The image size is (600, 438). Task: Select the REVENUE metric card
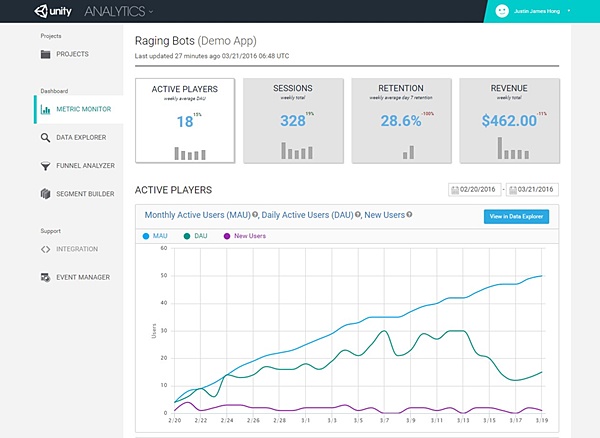pos(510,121)
